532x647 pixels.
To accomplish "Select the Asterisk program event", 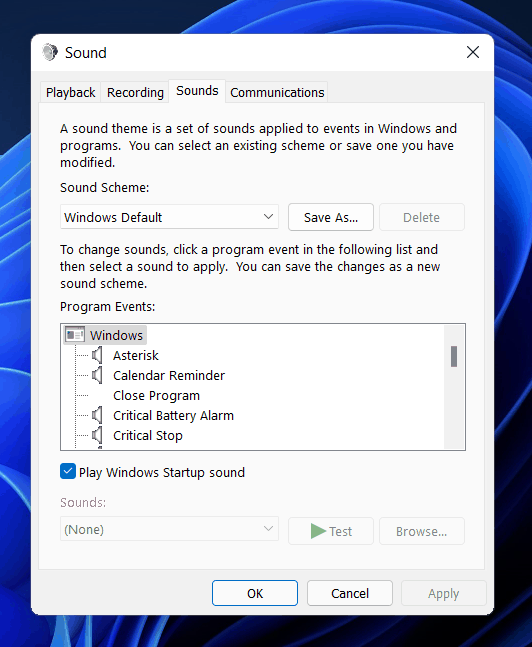I will click(136, 355).
